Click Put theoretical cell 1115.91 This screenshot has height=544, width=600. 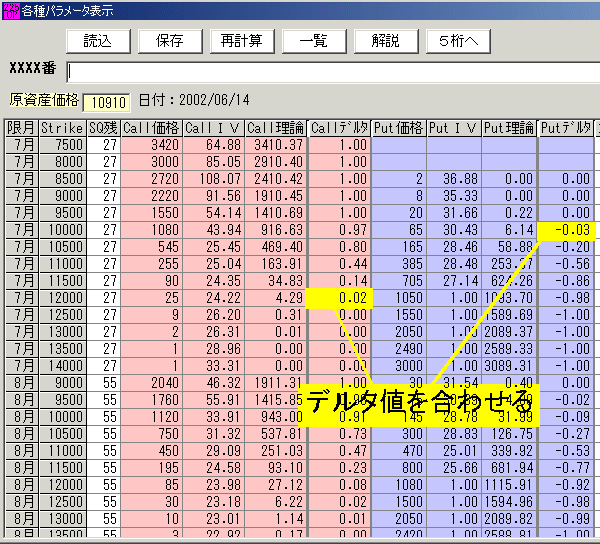click(509, 485)
